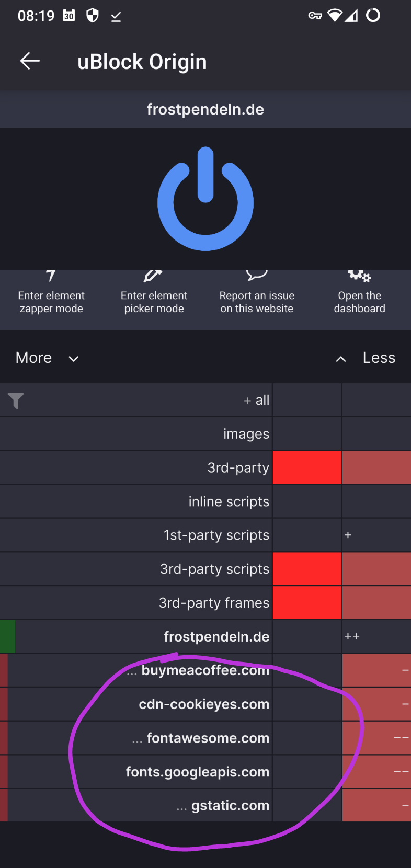Toggle global 3rd-party scripts rule cell

[307, 569]
